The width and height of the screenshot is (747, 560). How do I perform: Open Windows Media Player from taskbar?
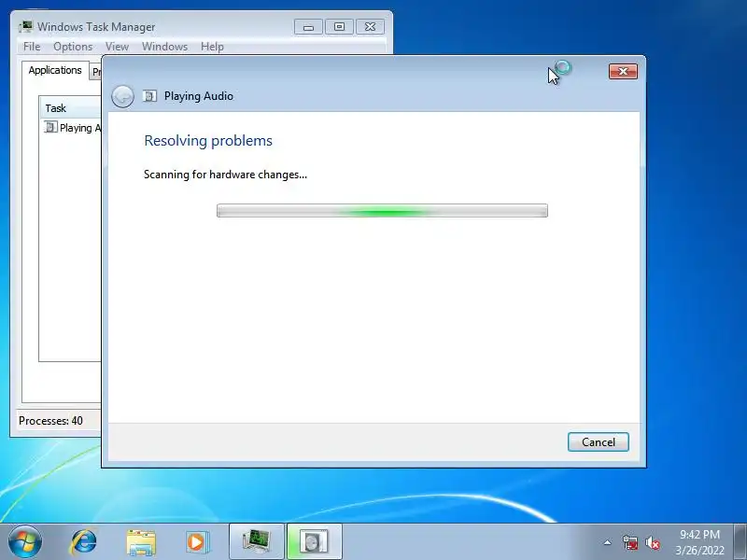(197, 542)
